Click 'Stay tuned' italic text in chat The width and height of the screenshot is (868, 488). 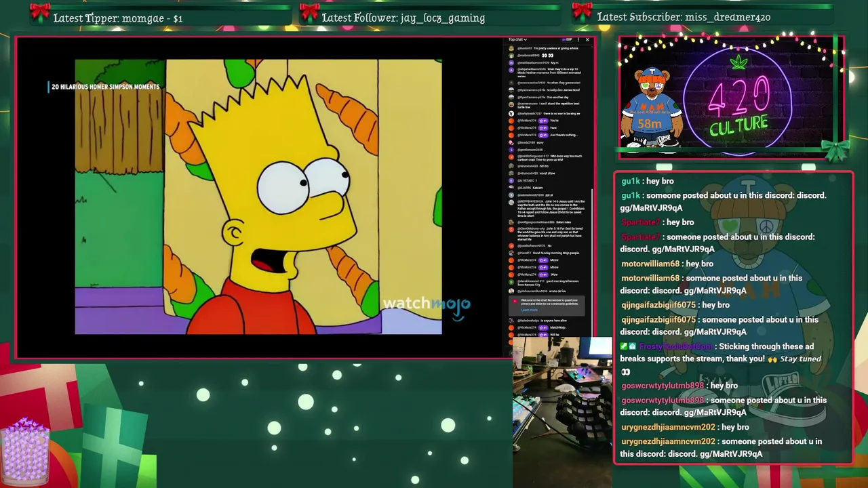point(800,359)
